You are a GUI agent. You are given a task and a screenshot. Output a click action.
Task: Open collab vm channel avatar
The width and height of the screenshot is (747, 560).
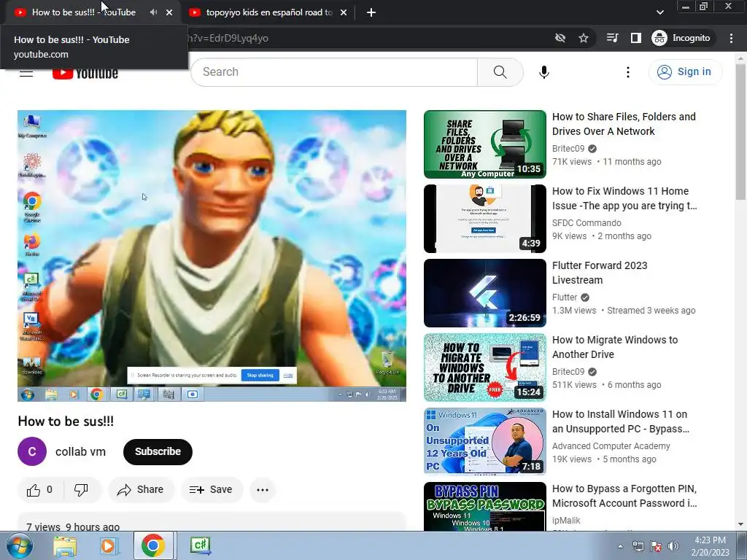[32, 451]
